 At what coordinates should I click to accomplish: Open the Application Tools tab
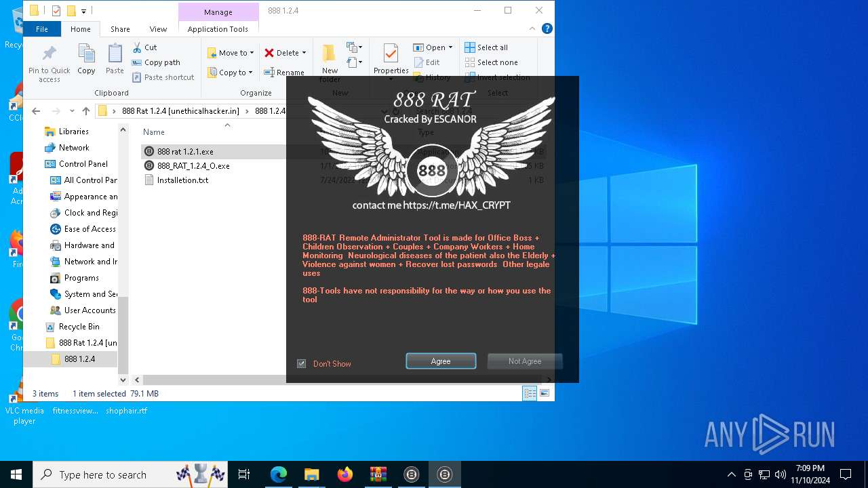pos(218,29)
